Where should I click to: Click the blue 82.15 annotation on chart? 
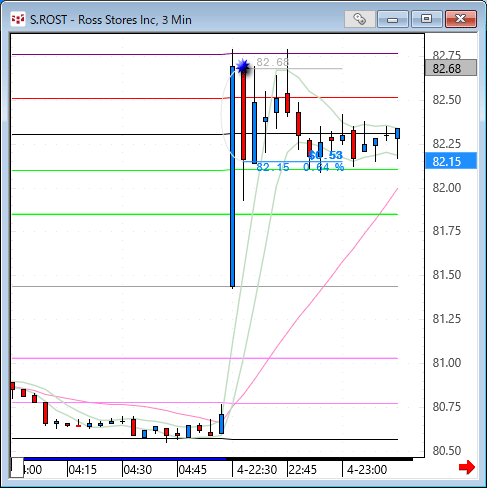point(273,167)
